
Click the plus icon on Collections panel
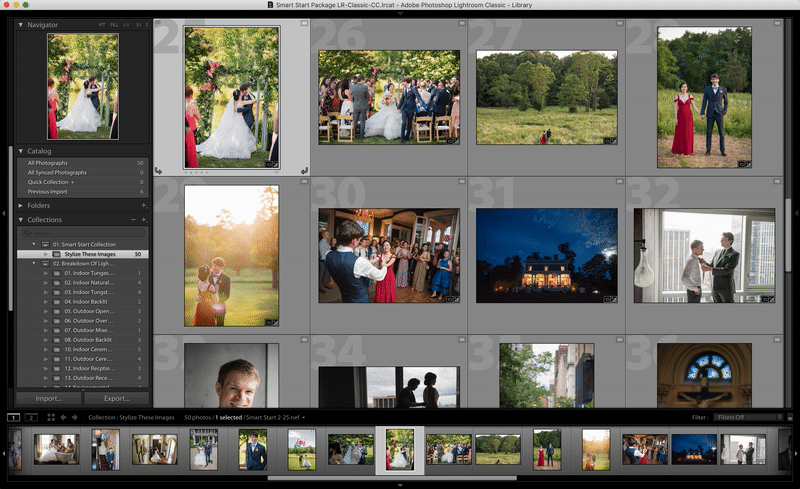[x=144, y=219]
